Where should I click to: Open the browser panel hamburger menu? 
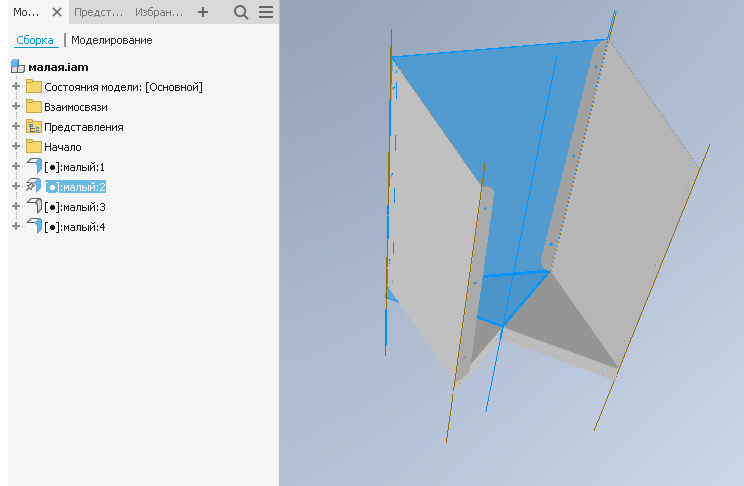[x=265, y=12]
